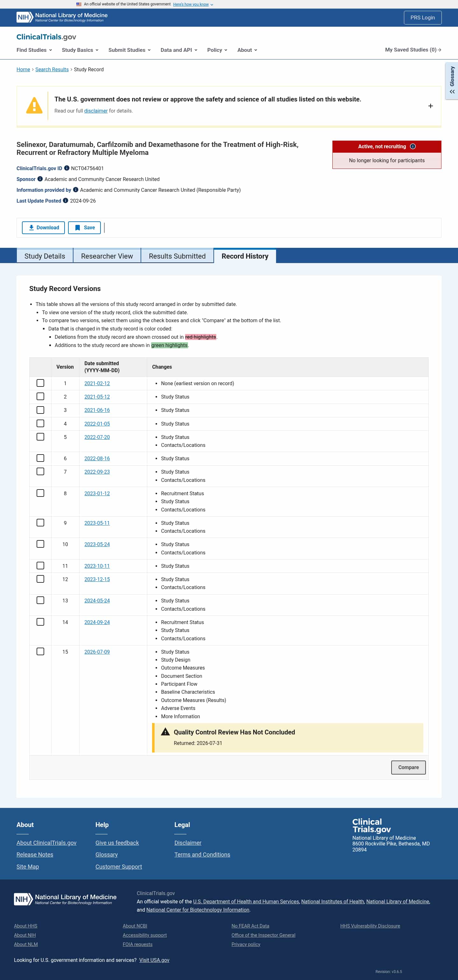Switch to the Researcher View tab
The width and height of the screenshot is (458, 980).
[107, 256]
